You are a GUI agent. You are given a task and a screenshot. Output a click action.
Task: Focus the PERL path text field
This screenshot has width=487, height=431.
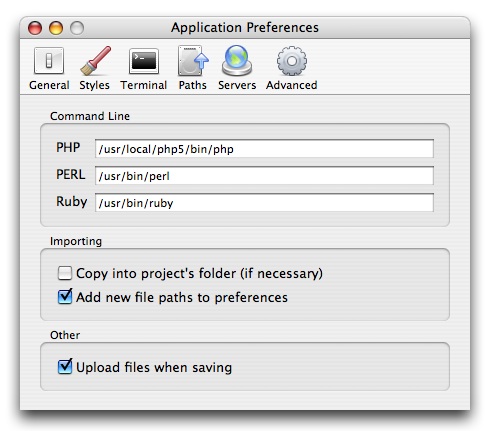point(264,176)
